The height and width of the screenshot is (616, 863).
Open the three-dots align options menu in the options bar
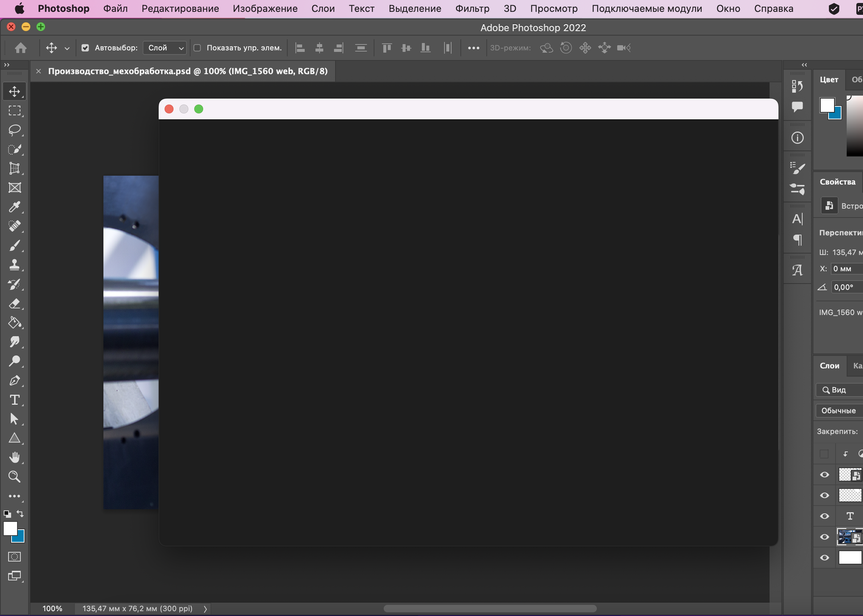point(473,48)
